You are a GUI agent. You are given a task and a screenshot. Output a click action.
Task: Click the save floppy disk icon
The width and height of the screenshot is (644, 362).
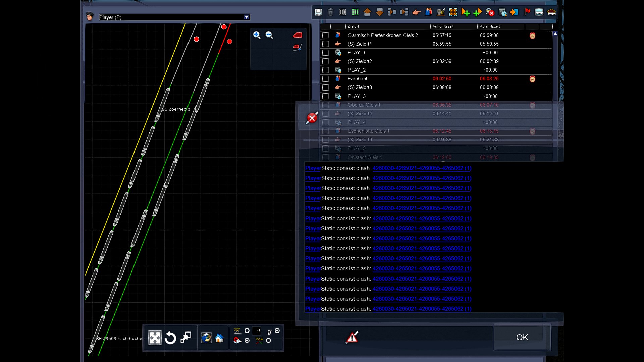[318, 12]
